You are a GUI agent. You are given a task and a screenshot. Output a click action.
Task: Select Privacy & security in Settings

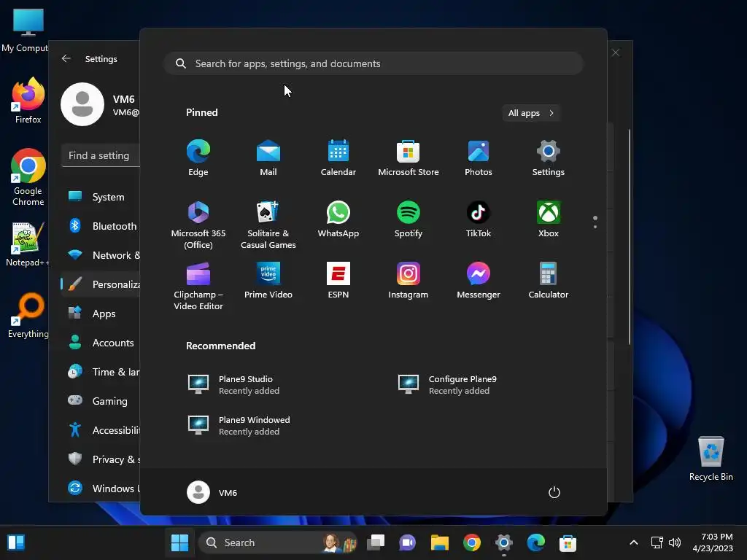click(100, 459)
